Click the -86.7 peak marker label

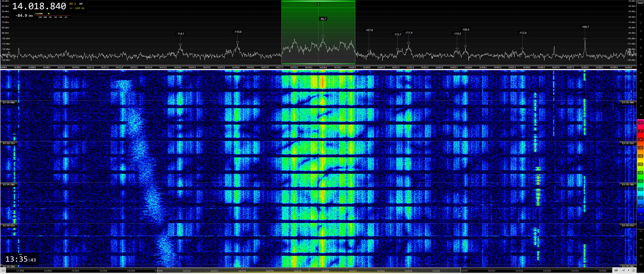pyautogui.click(x=323, y=19)
